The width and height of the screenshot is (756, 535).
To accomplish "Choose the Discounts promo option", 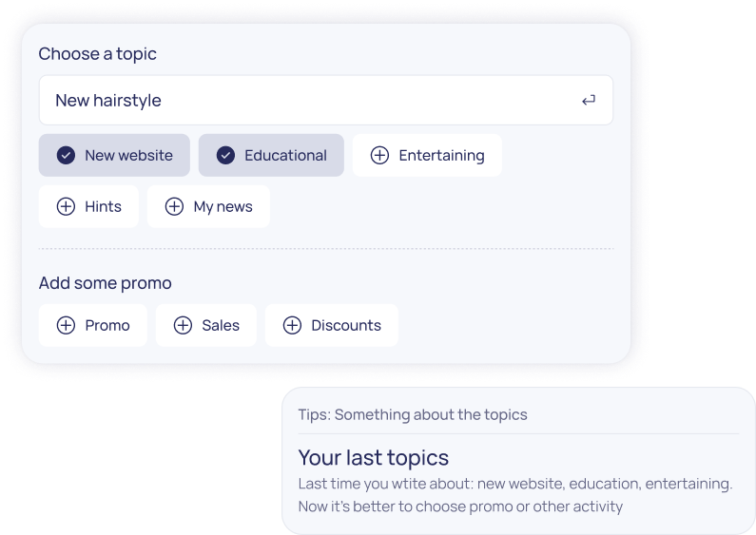I will (x=332, y=325).
